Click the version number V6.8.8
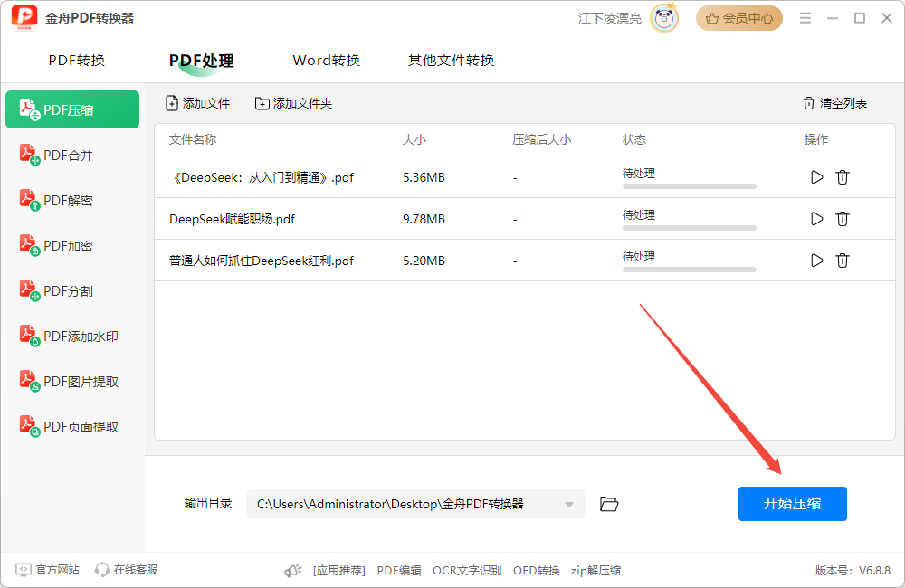The width and height of the screenshot is (905, 588). (x=874, y=571)
